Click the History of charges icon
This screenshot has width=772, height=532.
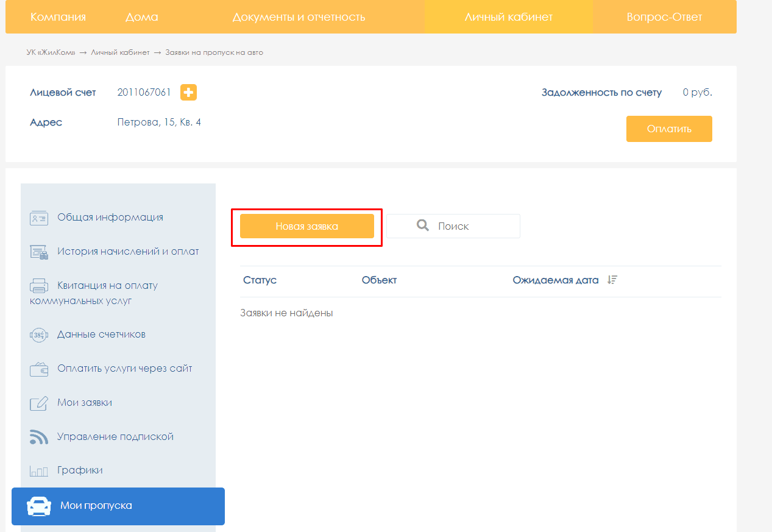(39, 252)
